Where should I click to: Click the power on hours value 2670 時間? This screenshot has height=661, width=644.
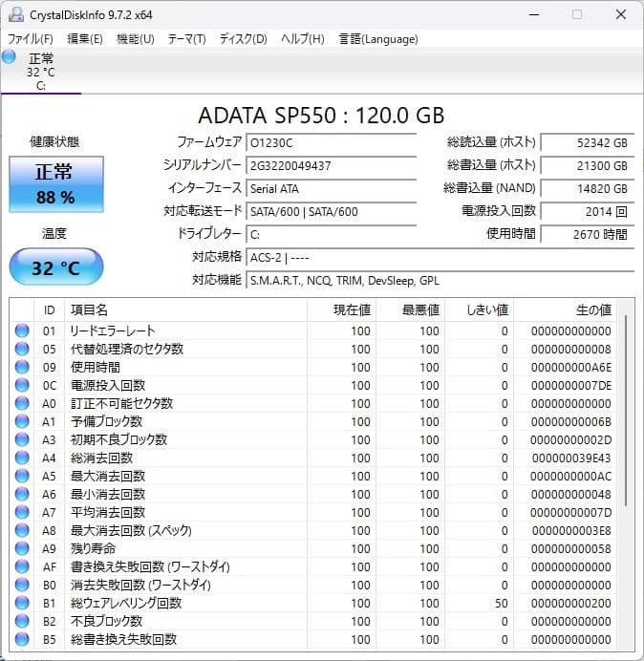[588, 234]
